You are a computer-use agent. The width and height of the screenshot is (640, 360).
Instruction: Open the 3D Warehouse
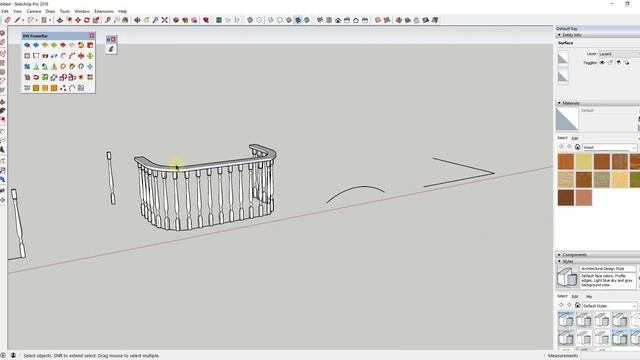(176, 20)
